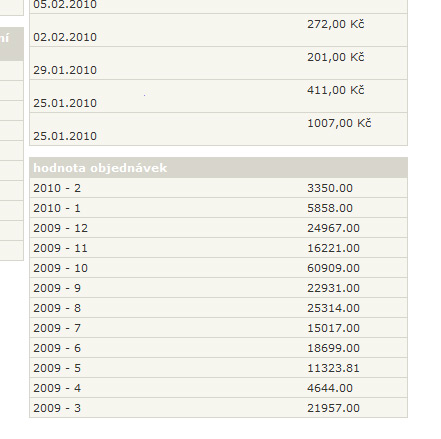Screen dimensions: 441x439
Task: Click the 29.01.2010 order date
Action: 65,70
